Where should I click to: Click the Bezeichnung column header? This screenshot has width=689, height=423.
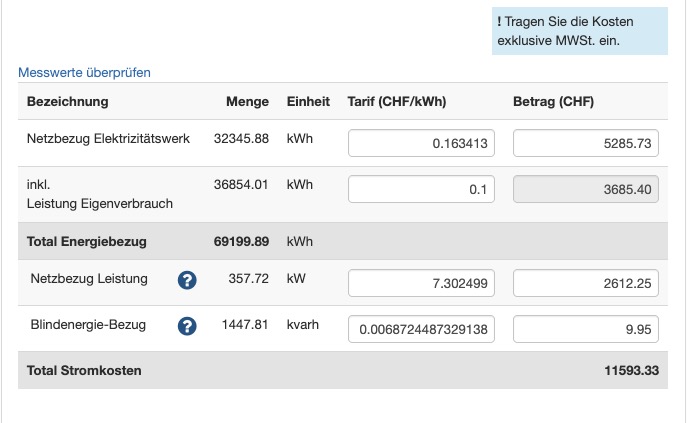(68, 102)
